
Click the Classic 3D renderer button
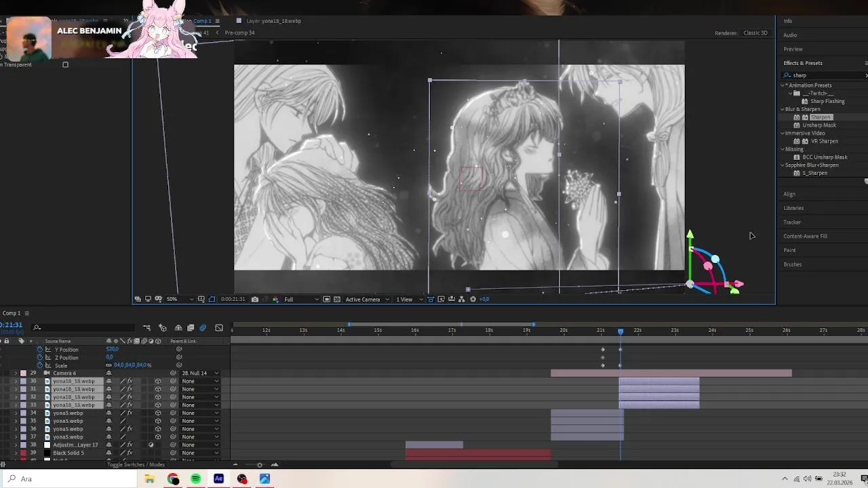(755, 33)
